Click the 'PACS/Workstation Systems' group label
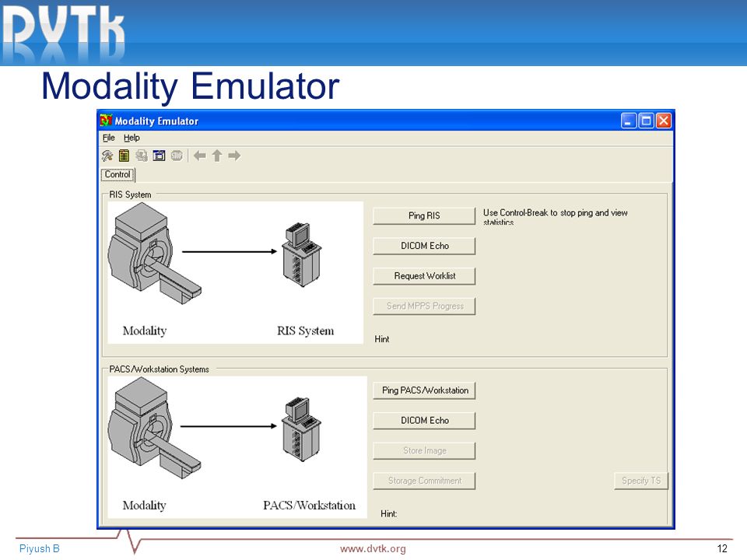 pyautogui.click(x=159, y=369)
